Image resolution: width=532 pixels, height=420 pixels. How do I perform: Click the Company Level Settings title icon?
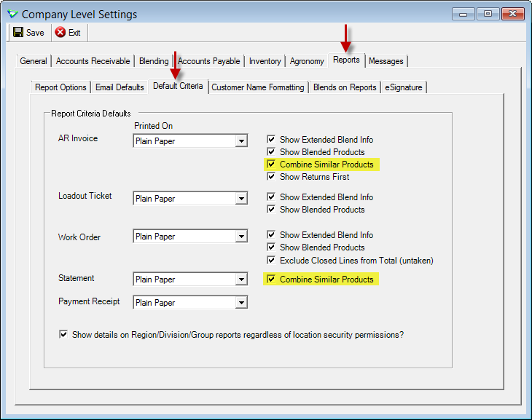coord(12,14)
